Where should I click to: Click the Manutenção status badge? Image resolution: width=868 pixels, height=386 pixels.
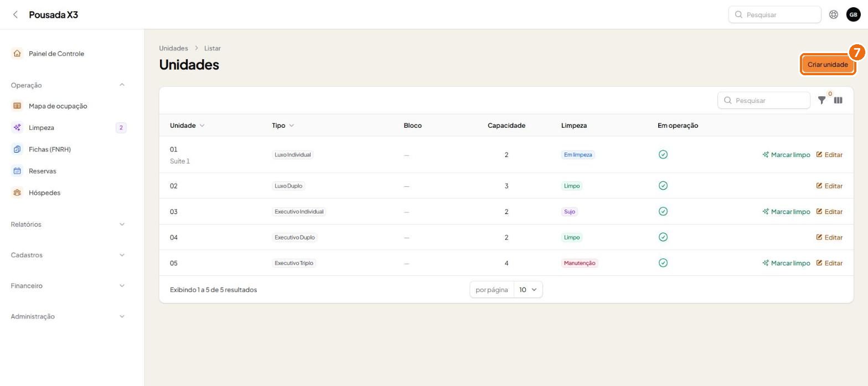pyautogui.click(x=580, y=263)
